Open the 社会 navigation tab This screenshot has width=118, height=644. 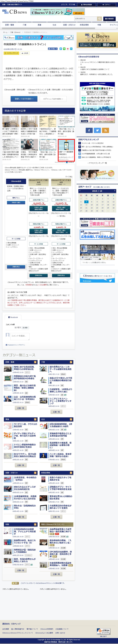(x=54, y=25)
